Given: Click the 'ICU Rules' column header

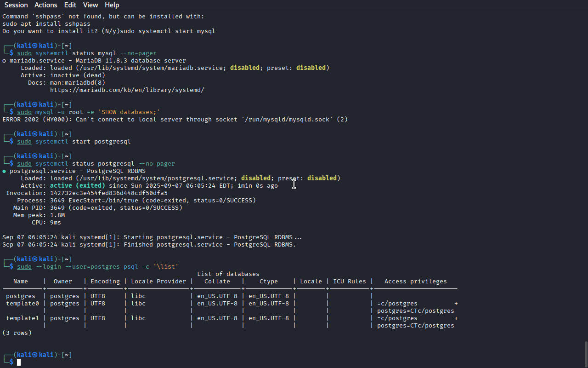Looking at the screenshot, I should [350, 282].
